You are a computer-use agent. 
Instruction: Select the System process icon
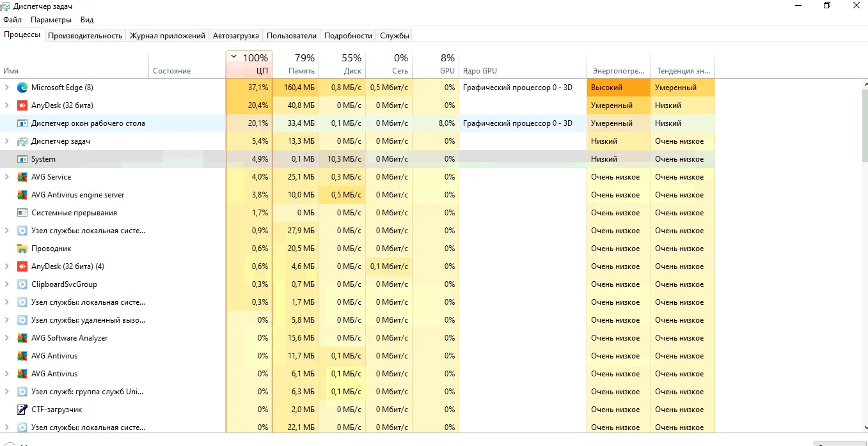point(22,159)
